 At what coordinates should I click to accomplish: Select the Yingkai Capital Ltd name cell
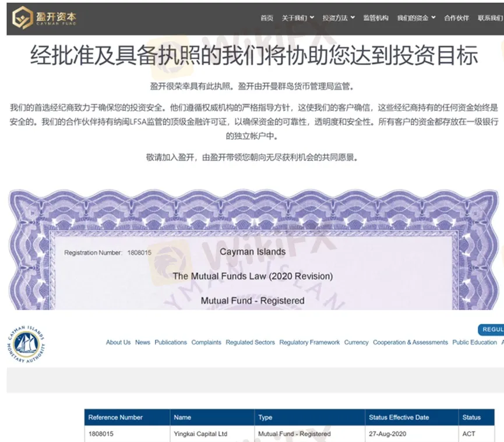pyautogui.click(x=212, y=434)
